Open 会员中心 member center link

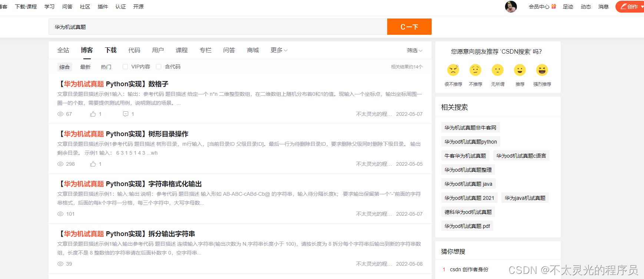[x=539, y=7]
